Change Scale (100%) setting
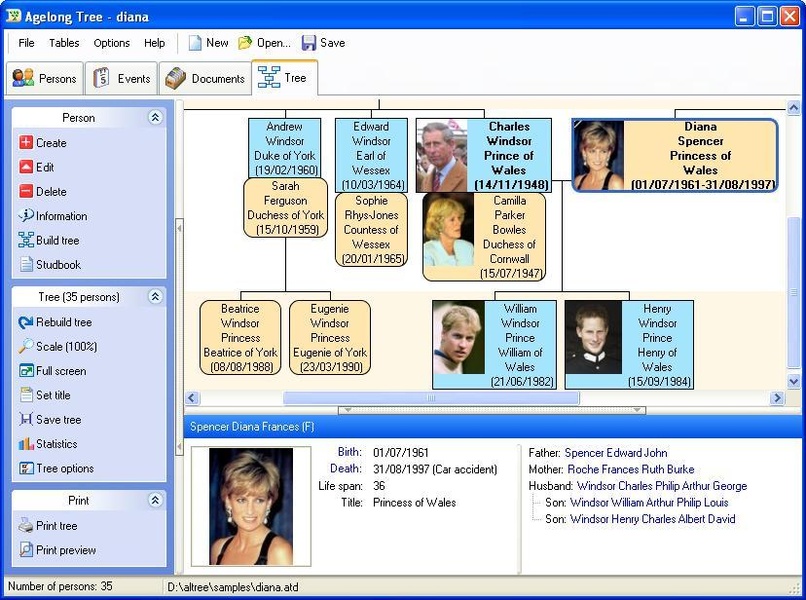Image resolution: width=806 pixels, height=600 pixels. tap(58, 347)
